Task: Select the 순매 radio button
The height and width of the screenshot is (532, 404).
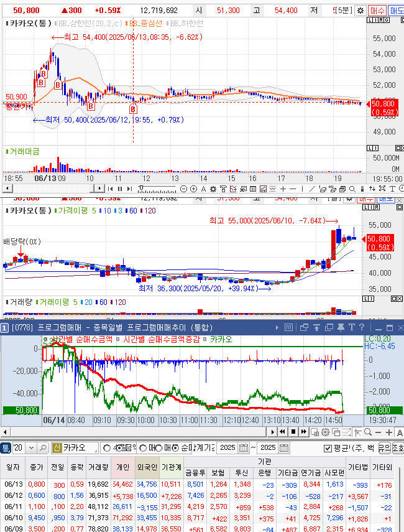Action: 175,449
